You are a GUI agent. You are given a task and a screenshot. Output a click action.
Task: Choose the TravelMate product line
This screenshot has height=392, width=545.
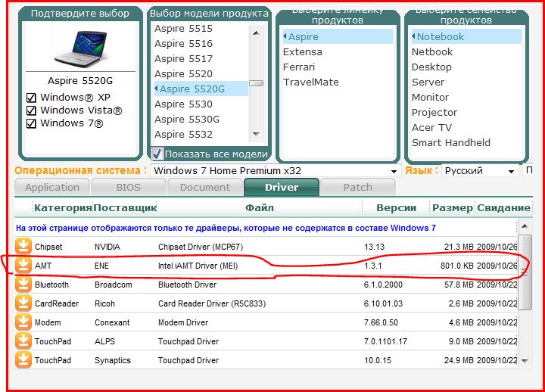[311, 82]
